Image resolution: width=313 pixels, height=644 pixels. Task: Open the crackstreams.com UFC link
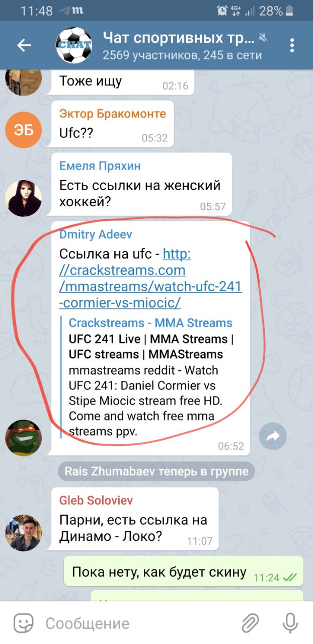tap(150, 278)
